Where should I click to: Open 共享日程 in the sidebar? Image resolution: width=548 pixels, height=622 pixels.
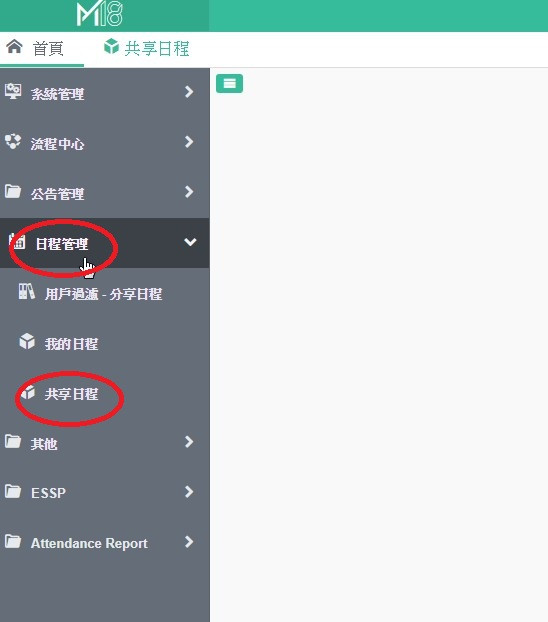coord(71,394)
